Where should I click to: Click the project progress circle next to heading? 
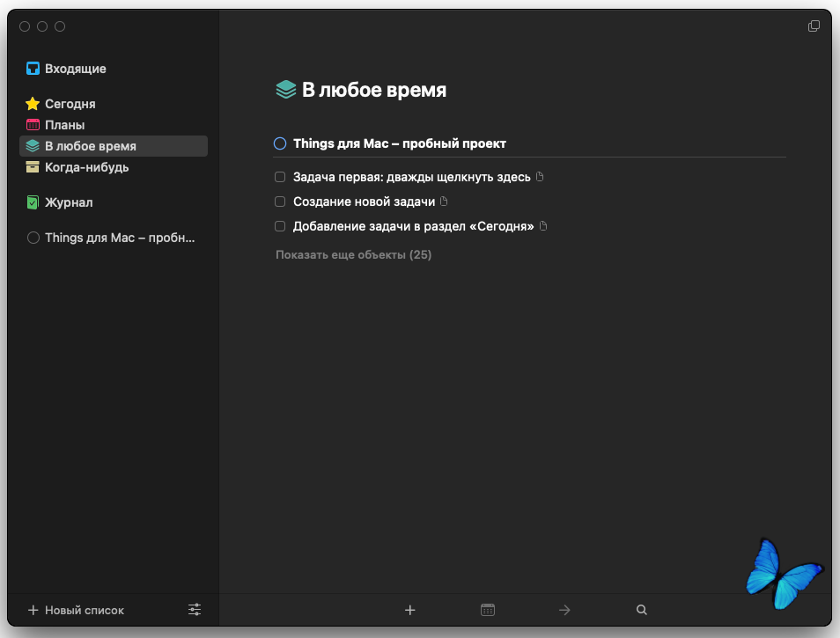click(x=280, y=143)
